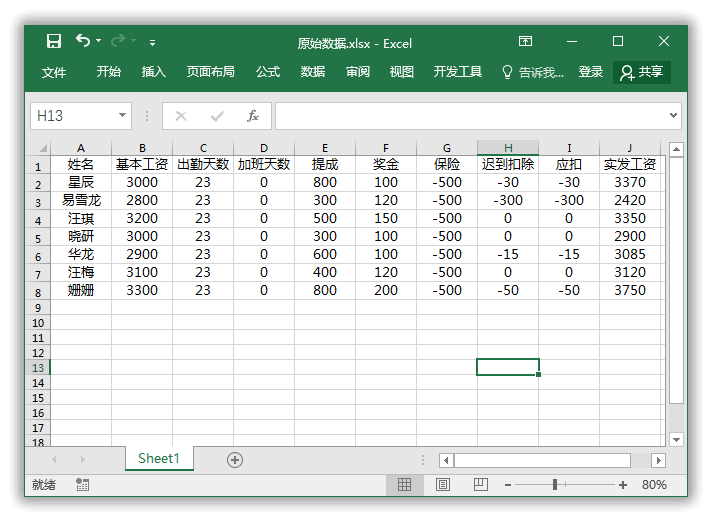Click the 登录 sign-in link

pyautogui.click(x=590, y=72)
